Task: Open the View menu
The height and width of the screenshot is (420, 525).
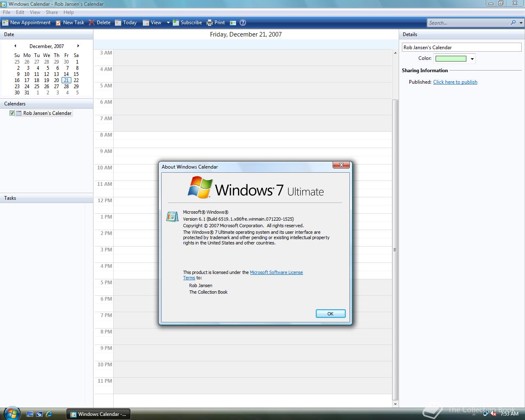Action: tap(35, 12)
